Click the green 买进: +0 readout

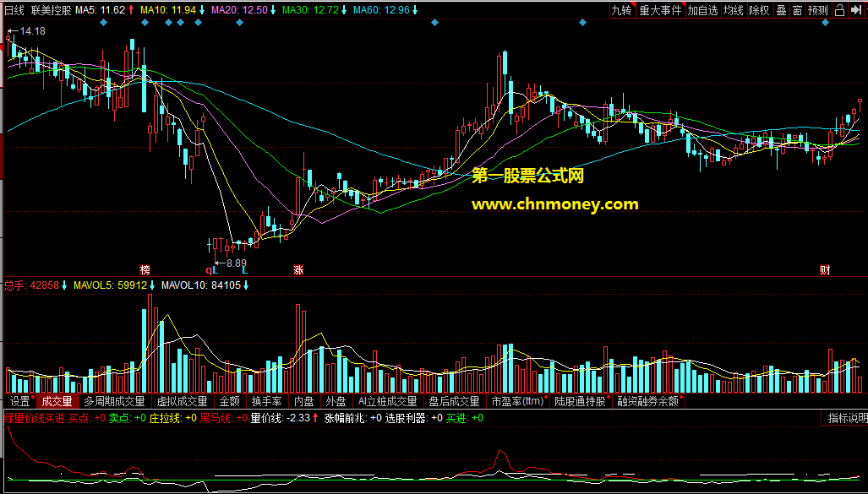click(x=465, y=418)
